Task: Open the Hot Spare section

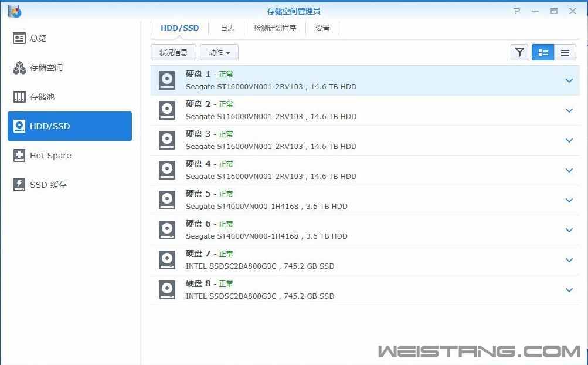Action: (x=49, y=156)
